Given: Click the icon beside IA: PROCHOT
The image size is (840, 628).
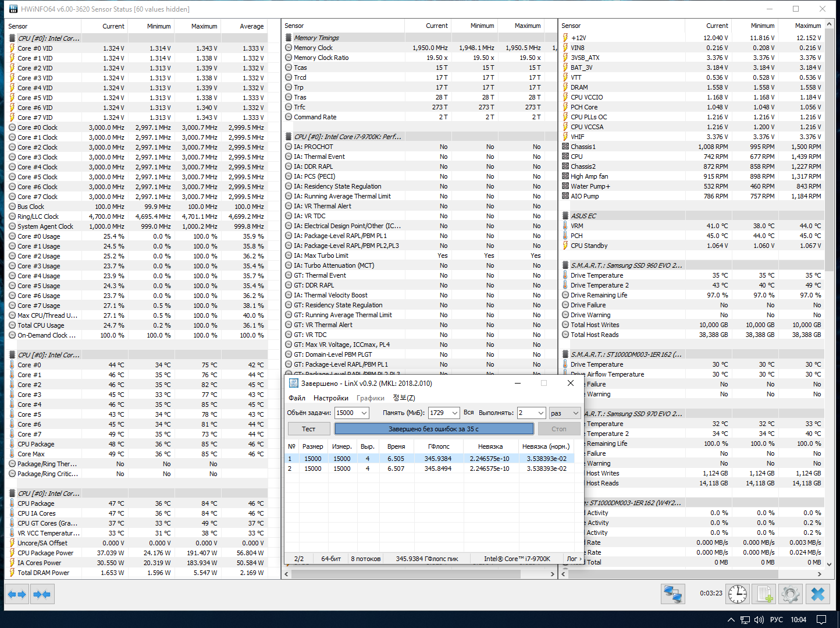Looking at the screenshot, I should coord(289,147).
